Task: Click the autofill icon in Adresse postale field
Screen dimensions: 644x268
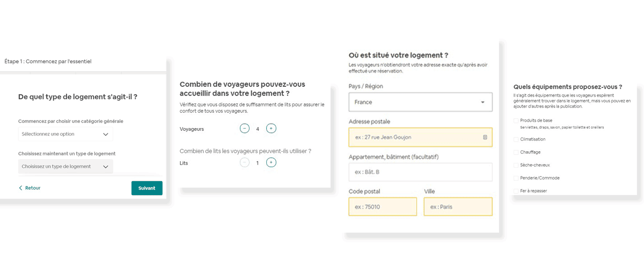Action: pos(485,137)
